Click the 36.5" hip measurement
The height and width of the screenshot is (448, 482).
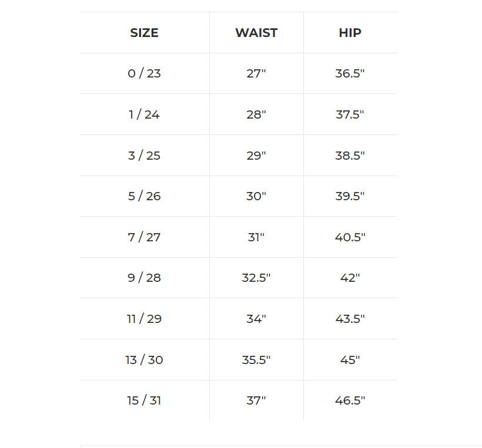coord(350,73)
